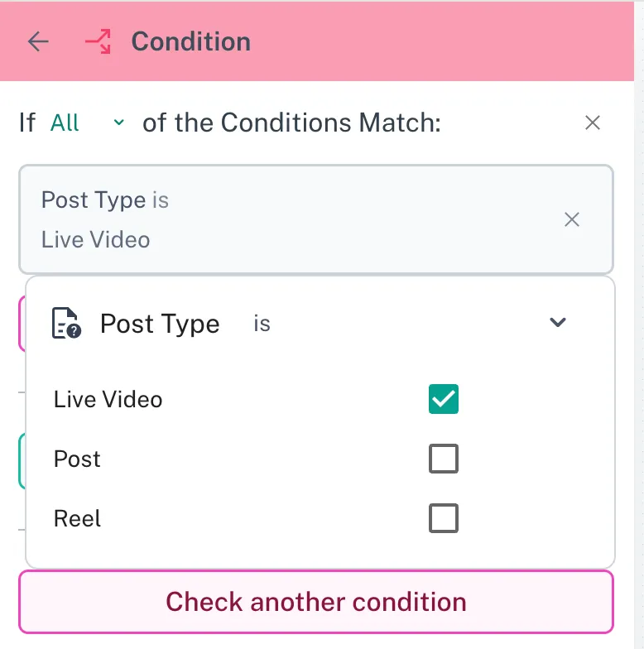Screen dimensions: 644x649
Task: Select the Reel option label
Action: point(77,519)
